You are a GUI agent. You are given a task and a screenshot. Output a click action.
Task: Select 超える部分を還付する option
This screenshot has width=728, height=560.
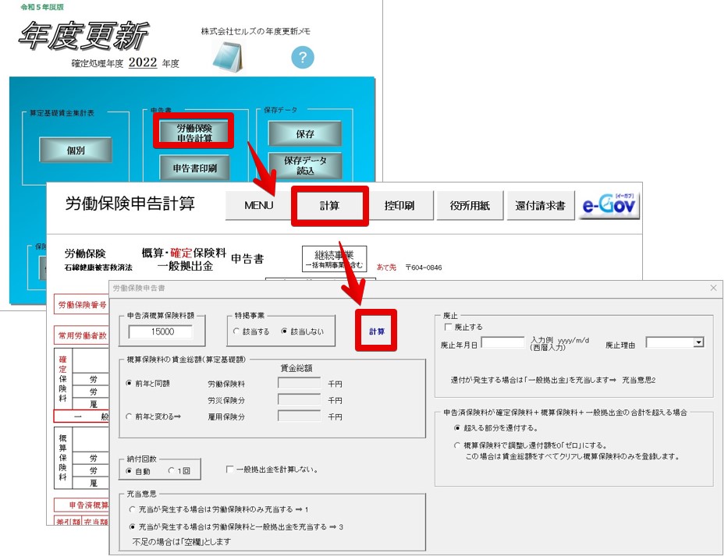[495, 427]
